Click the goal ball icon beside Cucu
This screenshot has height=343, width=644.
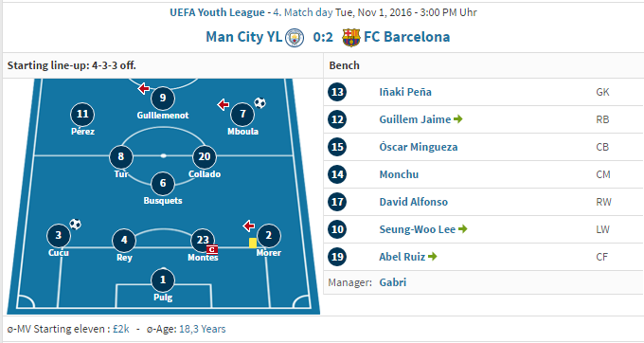coord(75,225)
